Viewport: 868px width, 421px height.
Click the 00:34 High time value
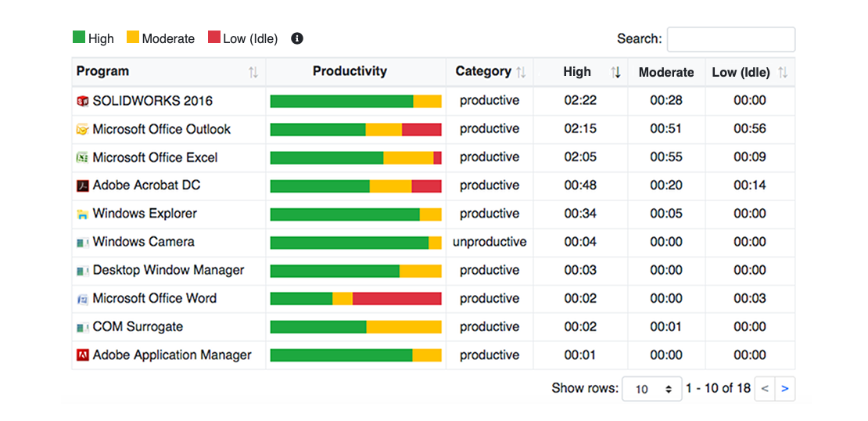pyautogui.click(x=580, y=214)
